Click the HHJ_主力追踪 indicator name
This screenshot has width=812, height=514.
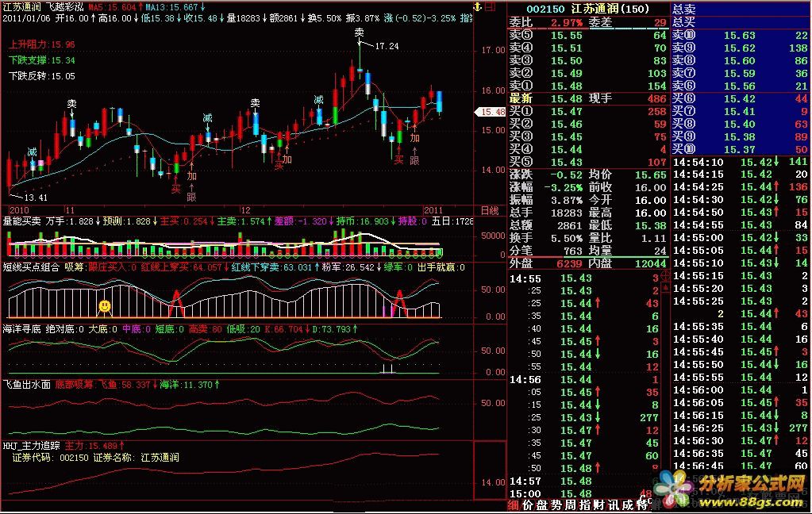[32, 445]
